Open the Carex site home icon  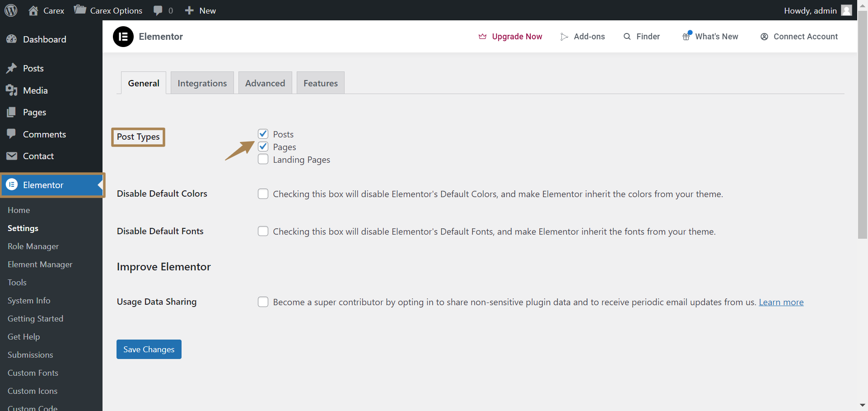click(x=33, y=10)
